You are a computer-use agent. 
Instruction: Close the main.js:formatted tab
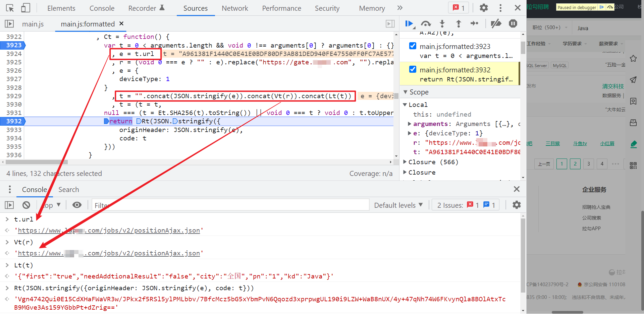pos(121,23)
